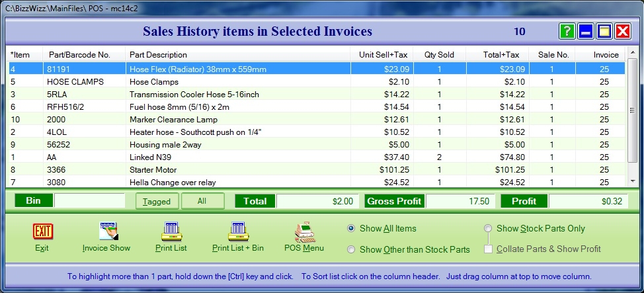Select Show Other than Stock Parts option
This screenshot has width=644, height=293.
coord(350,249)
